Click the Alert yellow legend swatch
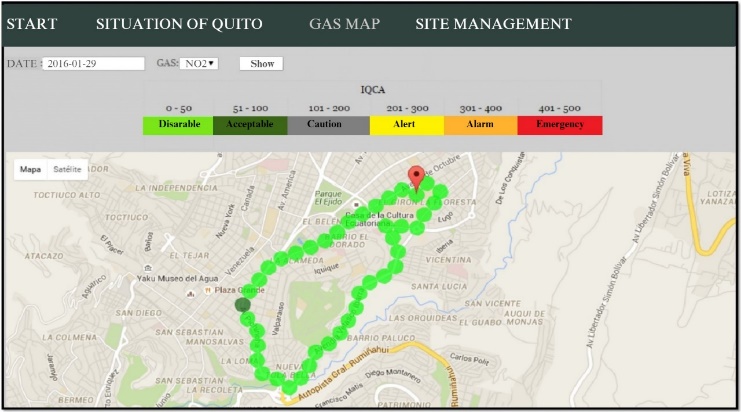This screenshot has height=412, width=741. pos(407,126)
